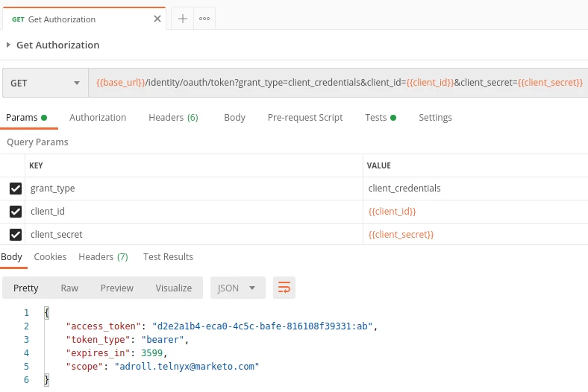This screenshot has height=392, width=588.
Task: Uncheck the client_secret parameter
Action: 16,235
